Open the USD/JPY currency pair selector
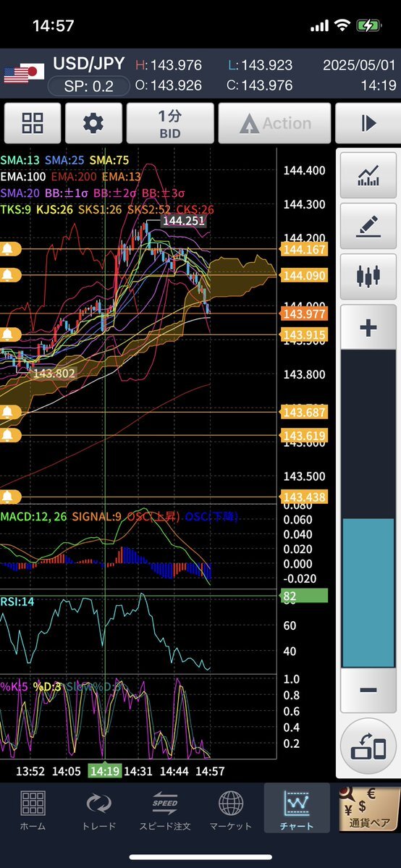 [88, 63]
